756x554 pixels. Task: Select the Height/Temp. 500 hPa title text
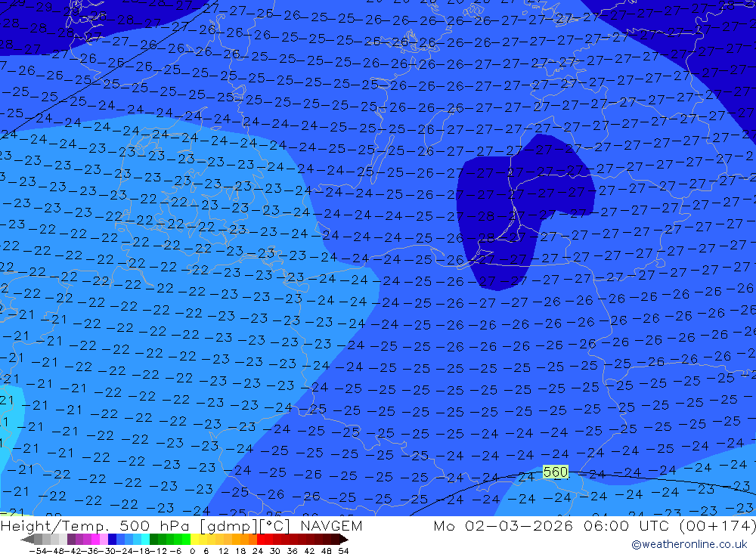(97, 526)
